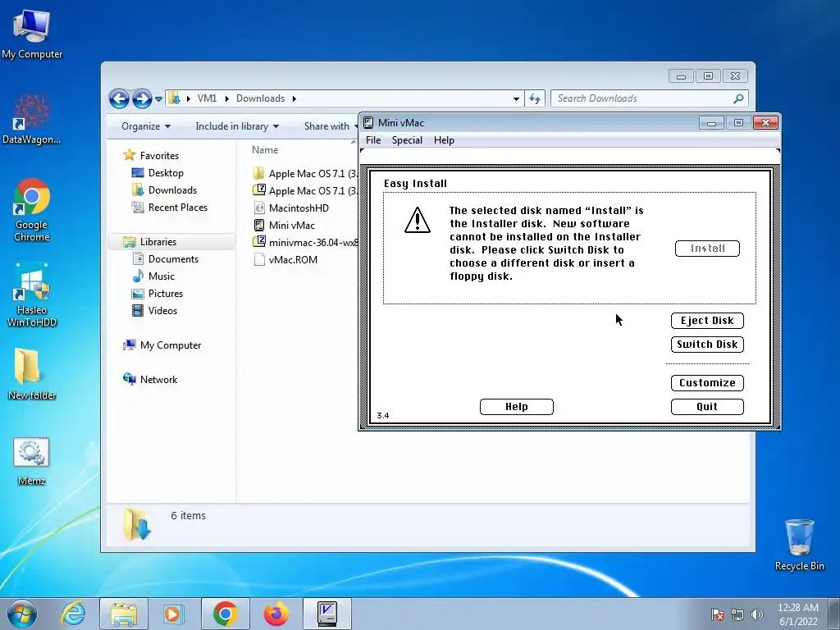Open Mini vMac Help menu

click(x=444, y=140)
